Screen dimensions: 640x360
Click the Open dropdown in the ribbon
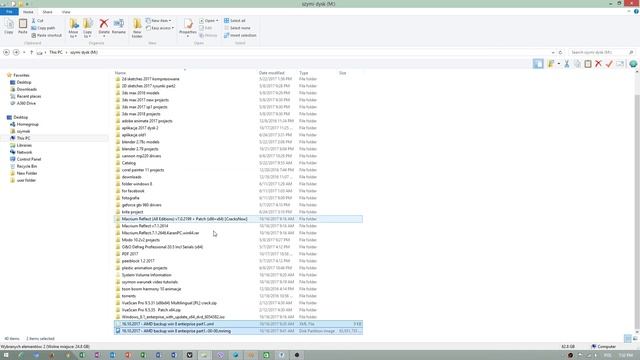click(x=209, y=20)
